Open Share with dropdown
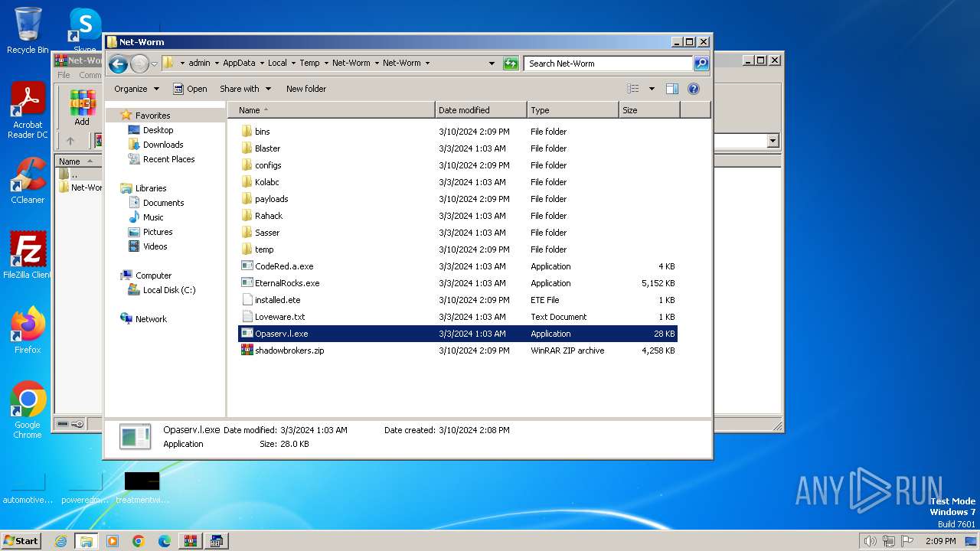 click(x=245, y=89)
